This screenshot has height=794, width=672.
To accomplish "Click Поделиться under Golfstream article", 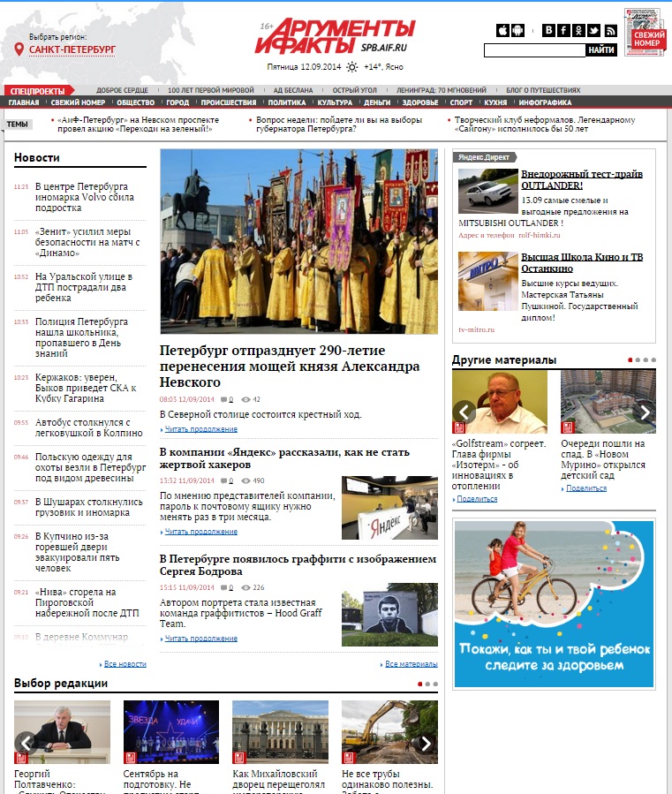I will click(477, 499).
